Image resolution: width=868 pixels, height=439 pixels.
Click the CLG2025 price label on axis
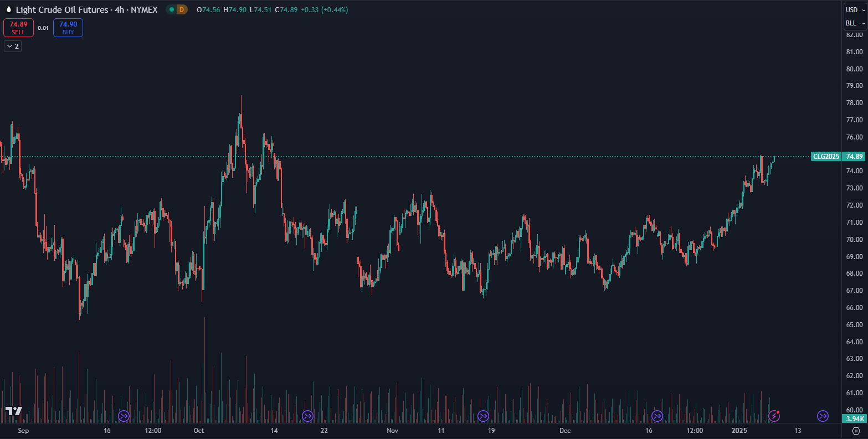click(x=825, y=157)
